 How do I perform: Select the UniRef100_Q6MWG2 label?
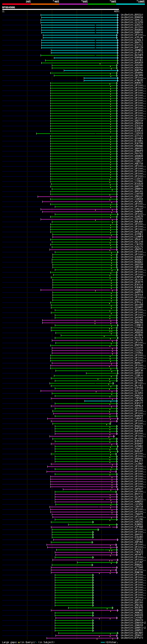coord(132,50)
